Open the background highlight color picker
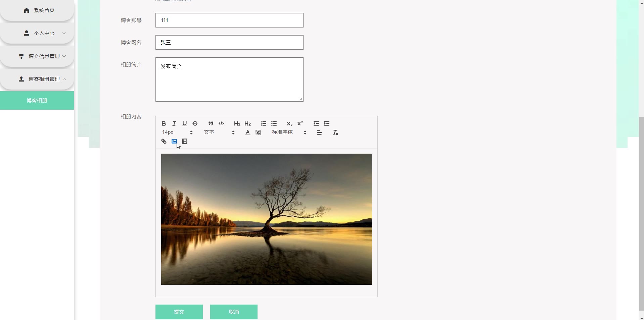Image resolution: width=644 pixels, height=320 pixels. tap(258, 132)
